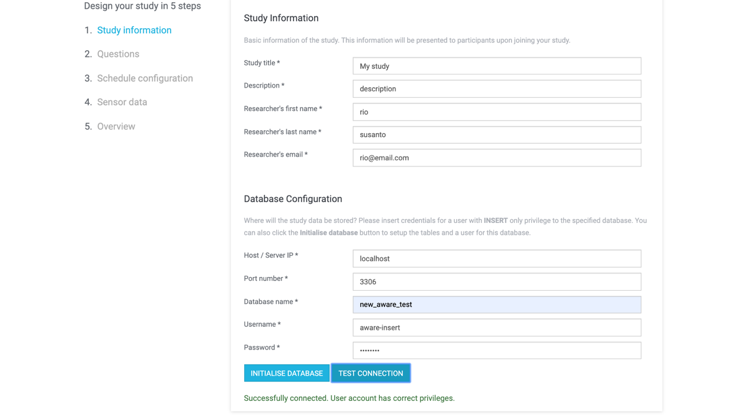Select the Sensor data step
Screen dimensions: 744x418
click(x=122, y=102)
